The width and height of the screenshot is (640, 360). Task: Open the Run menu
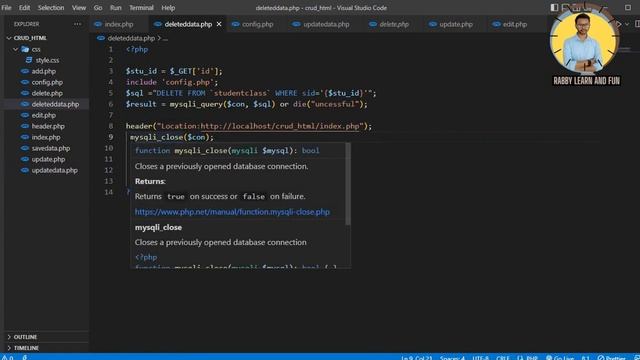pyautogui.click(x=116, y=8)
